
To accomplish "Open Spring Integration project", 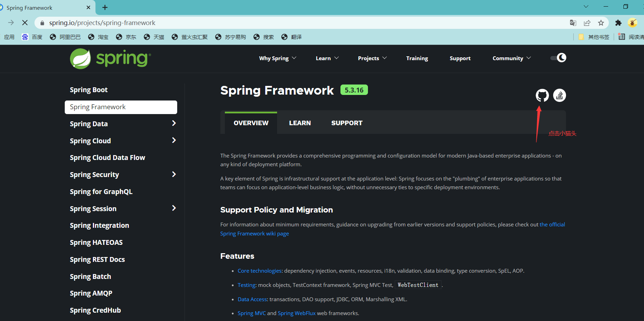I will [x=99, y=225].
